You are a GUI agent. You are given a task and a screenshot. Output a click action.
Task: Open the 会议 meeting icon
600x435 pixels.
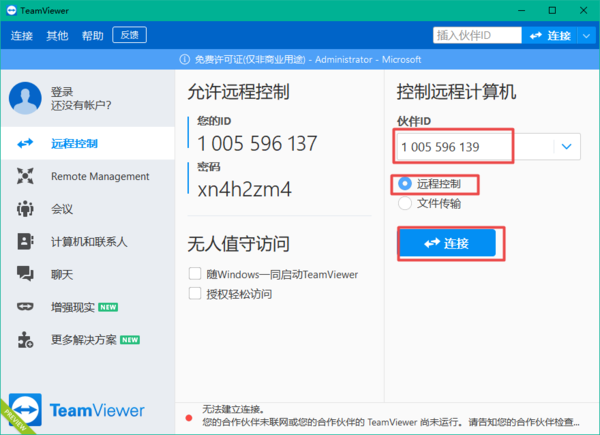pos(26,209)
